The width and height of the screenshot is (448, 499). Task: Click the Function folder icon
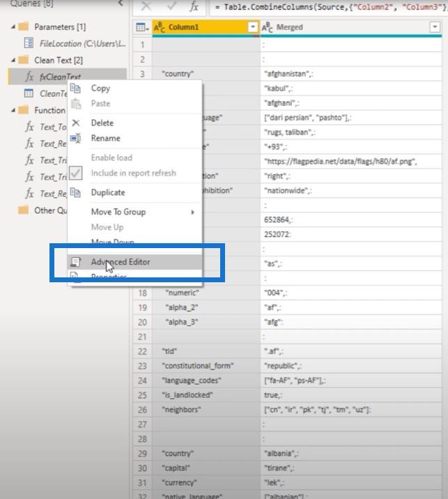point(24,110)
